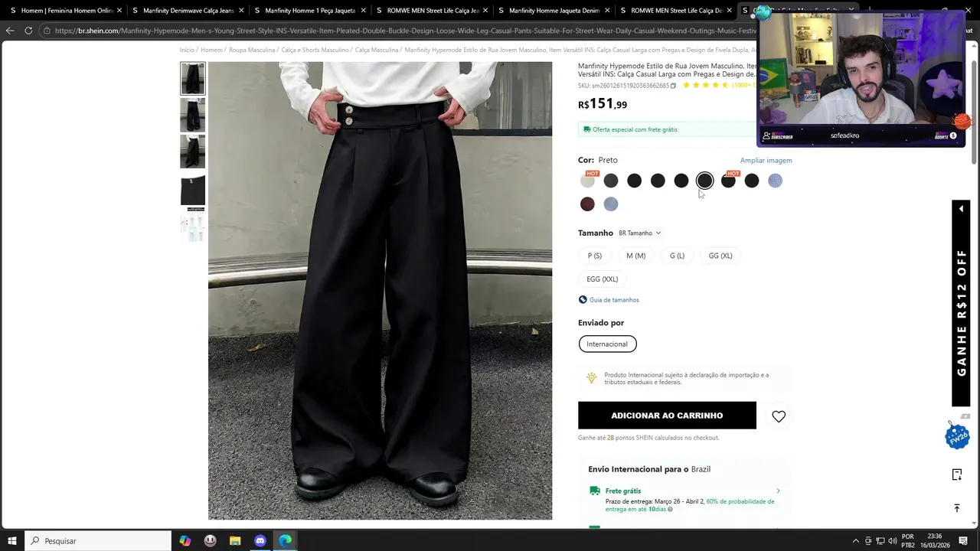This screenshot has width=980, height=551.
Task: Open the FW26 floating badge
Action: pos(957,436)
